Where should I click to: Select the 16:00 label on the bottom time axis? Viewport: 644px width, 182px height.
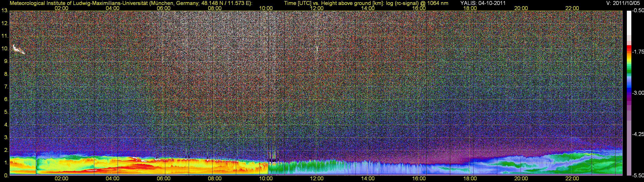419,179
